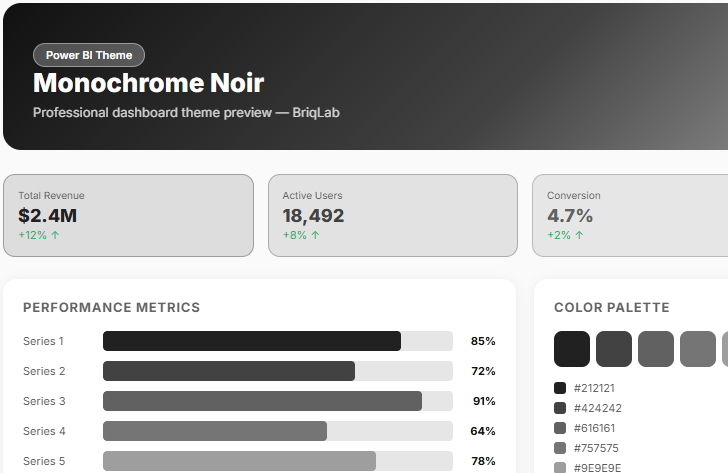
Task: Click the Series 5 progress bar
Action: (277, 461)
